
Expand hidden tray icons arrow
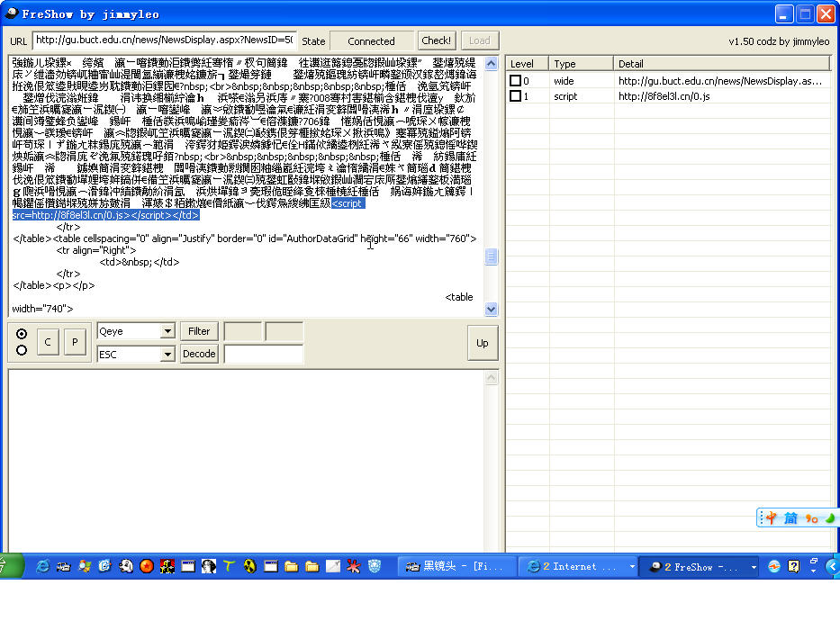coord(831,567)
